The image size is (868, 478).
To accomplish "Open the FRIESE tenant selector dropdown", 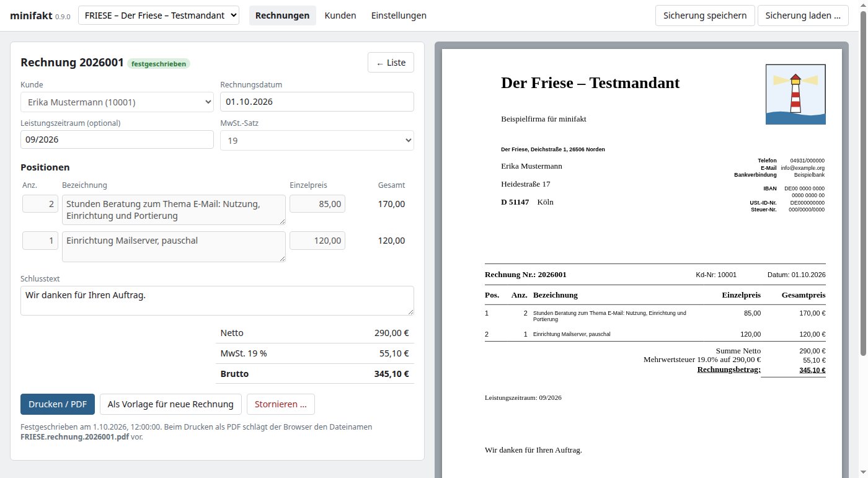I will click(159, 15).
